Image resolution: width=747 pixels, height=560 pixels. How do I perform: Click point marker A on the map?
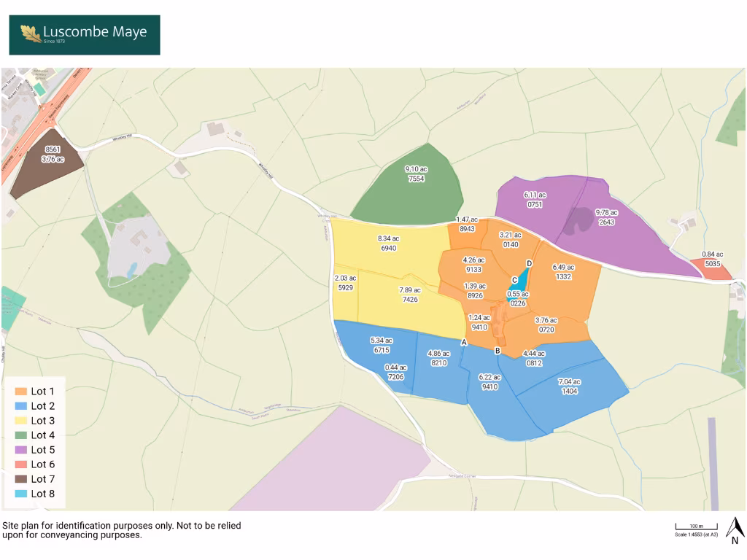point(463,342)
